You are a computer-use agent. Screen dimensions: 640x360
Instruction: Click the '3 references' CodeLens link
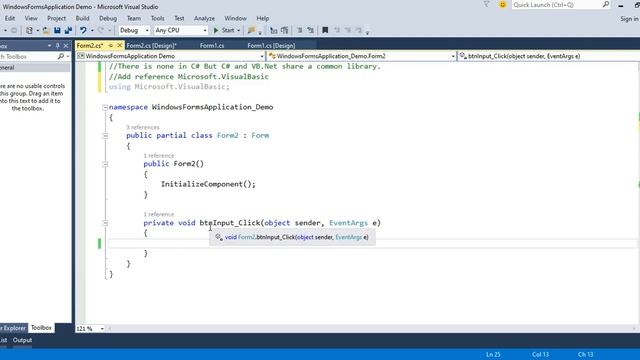pyautogui.click(x=142, y=127)
